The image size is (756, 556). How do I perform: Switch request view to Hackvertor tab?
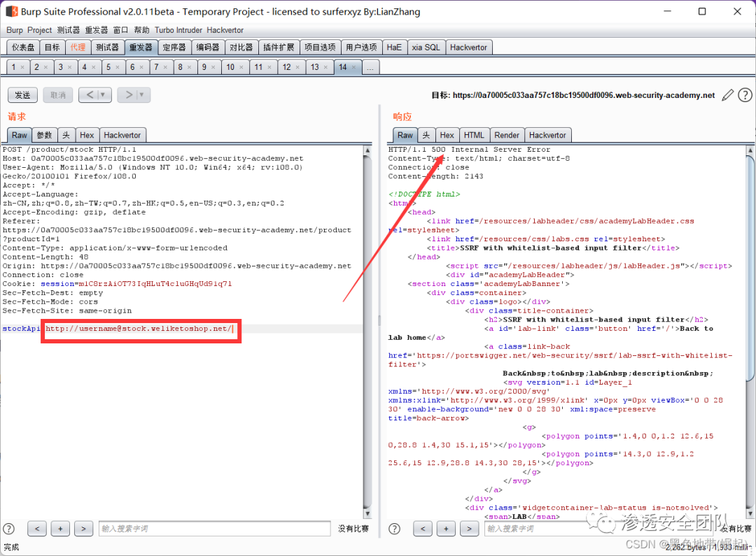click(122, 136)
